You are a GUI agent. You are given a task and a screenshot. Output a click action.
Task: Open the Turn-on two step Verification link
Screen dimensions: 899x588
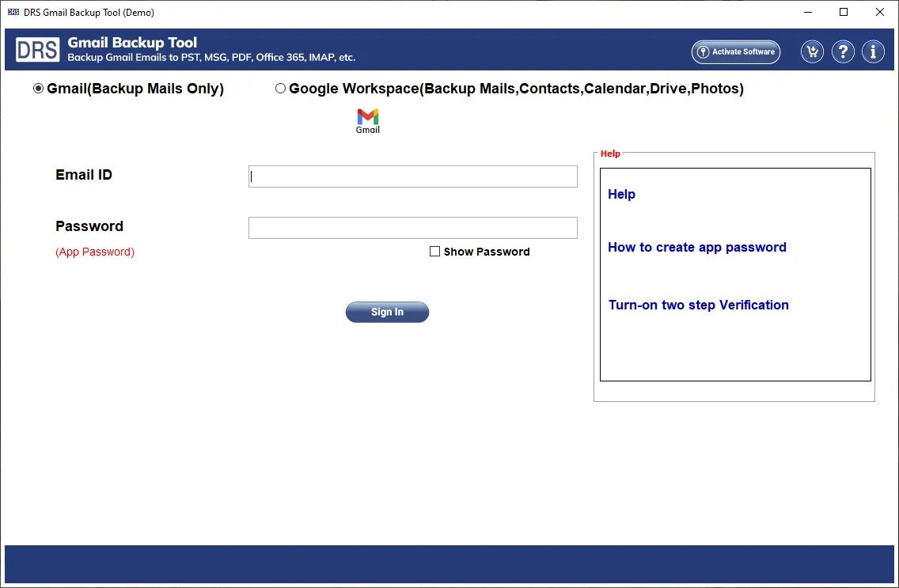(698, 305)
